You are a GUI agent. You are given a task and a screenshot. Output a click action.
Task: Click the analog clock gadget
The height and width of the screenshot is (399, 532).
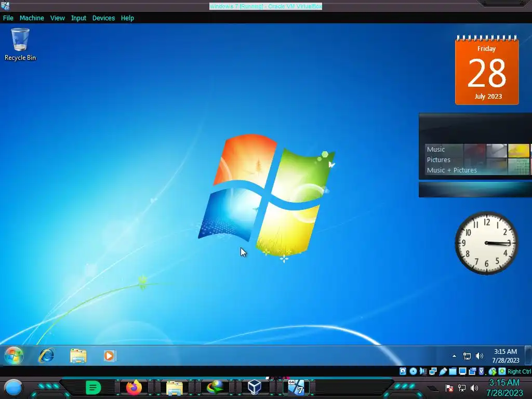[486, 243]
